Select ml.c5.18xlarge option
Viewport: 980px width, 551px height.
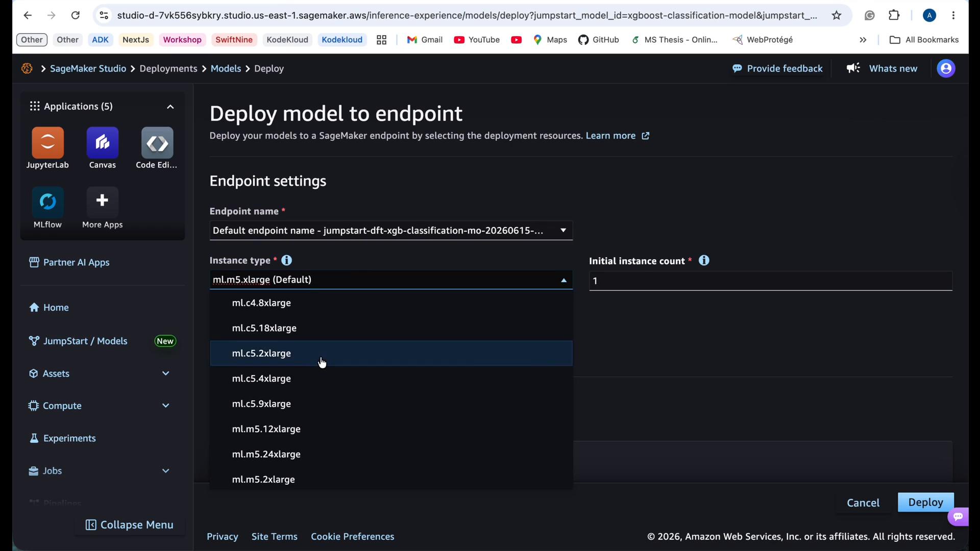pos(391,328)
